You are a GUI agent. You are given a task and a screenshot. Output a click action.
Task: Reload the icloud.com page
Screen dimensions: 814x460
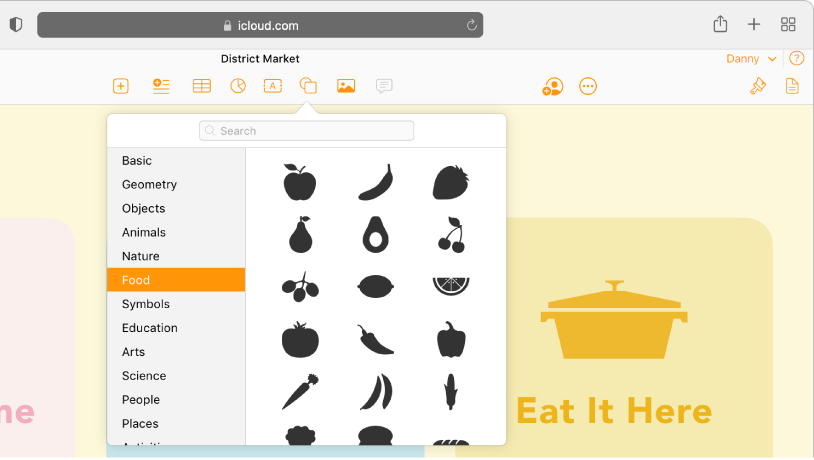(x=471, y=25)
